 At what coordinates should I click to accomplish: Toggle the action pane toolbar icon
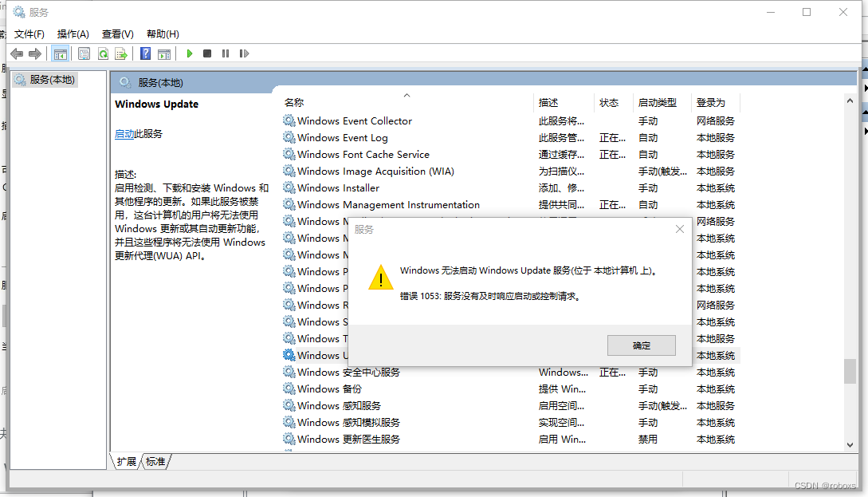click(164, 53)
